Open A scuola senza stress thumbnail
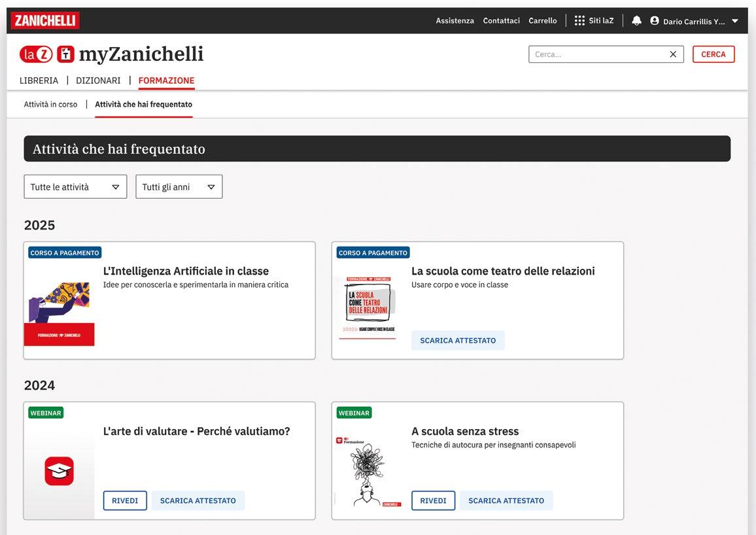 [x=368, y=472]
